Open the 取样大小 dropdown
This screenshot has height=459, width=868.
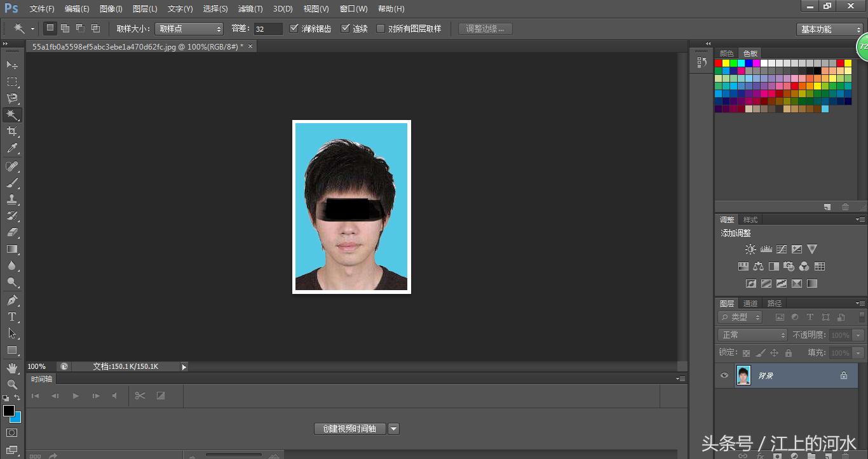pos(189,28)
